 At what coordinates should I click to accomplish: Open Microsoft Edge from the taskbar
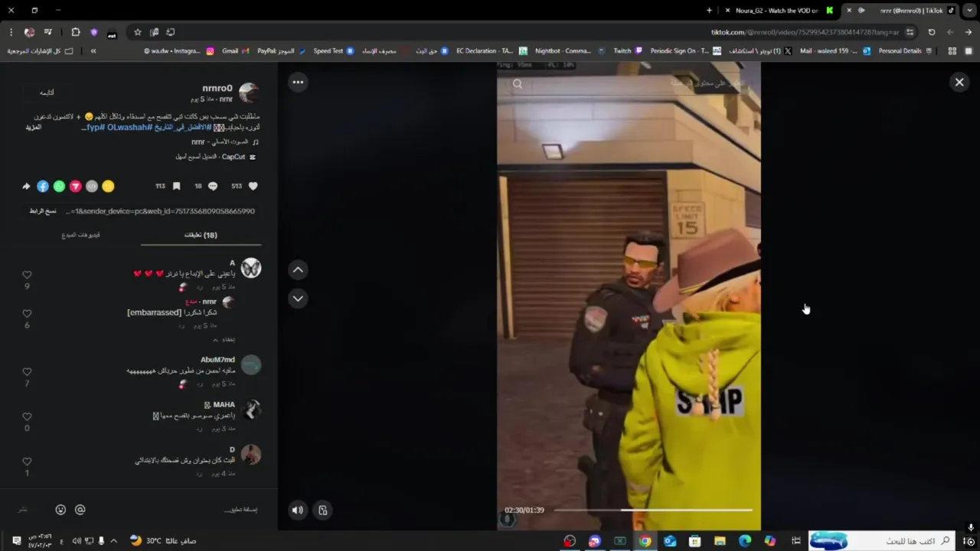pyautogui.click(x=745, y=541)
